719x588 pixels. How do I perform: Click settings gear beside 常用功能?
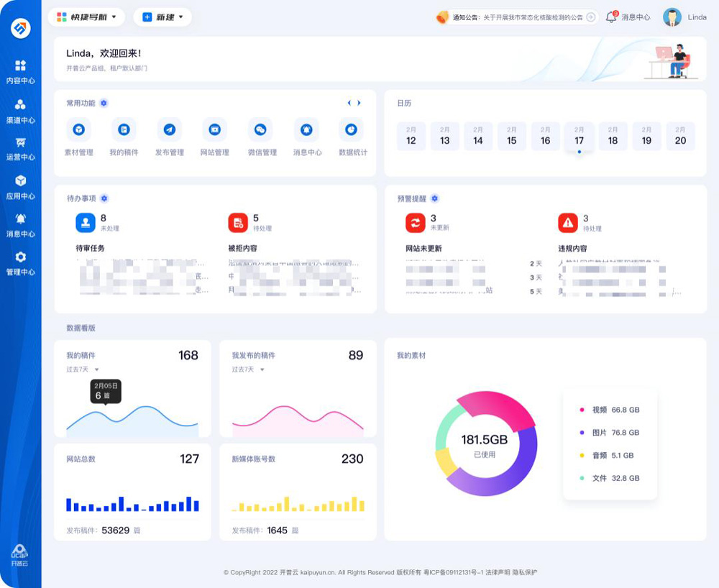pos(104,103)
